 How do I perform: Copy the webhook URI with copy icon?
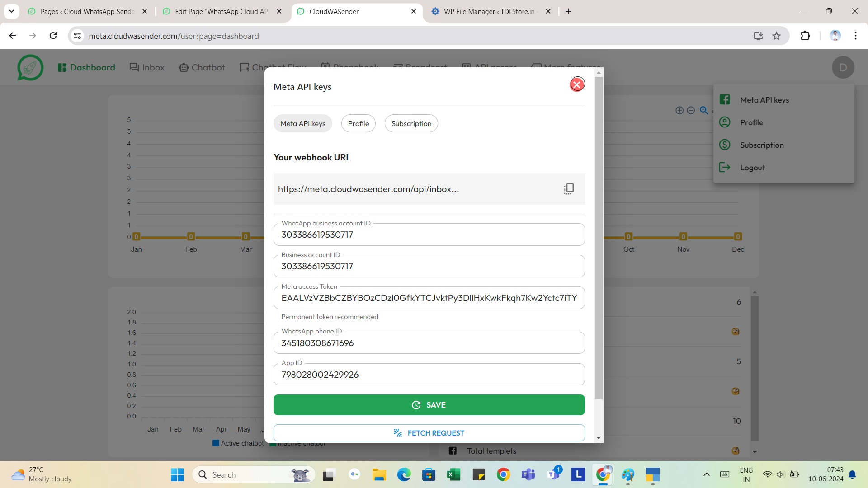(569, 189)
